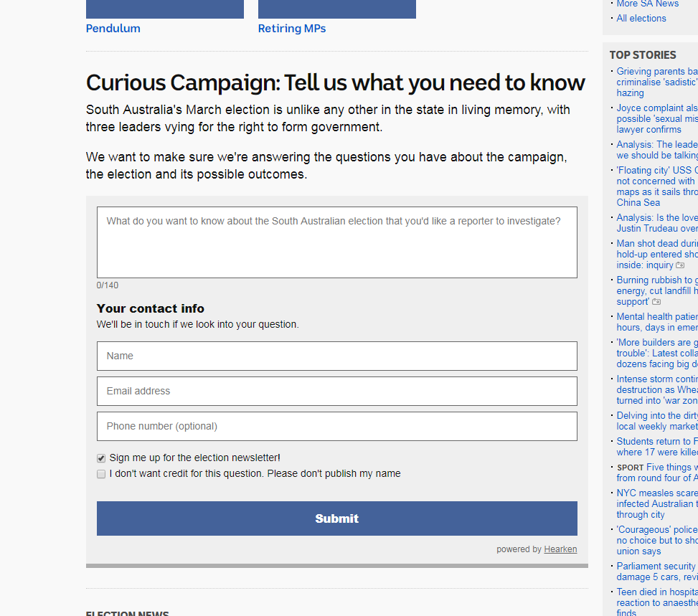Select the Name input field
The height and width of the screenshot is (616, 698).
tap(336, 356)
